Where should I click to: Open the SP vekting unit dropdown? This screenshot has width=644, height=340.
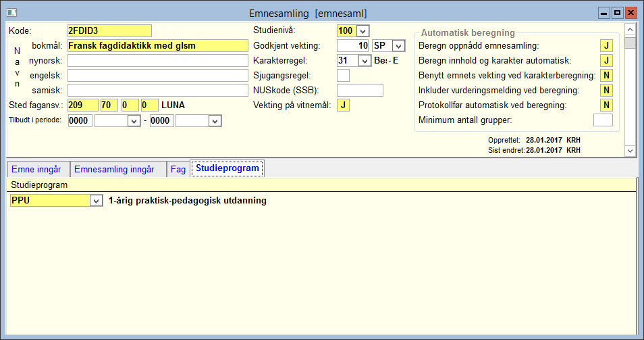(x=398, y=46)
